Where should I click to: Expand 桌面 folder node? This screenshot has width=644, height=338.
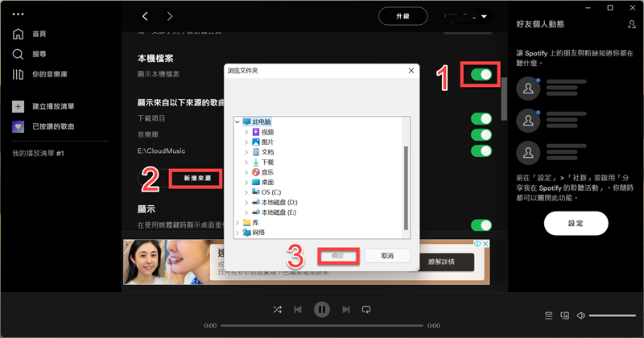point(246,183)
